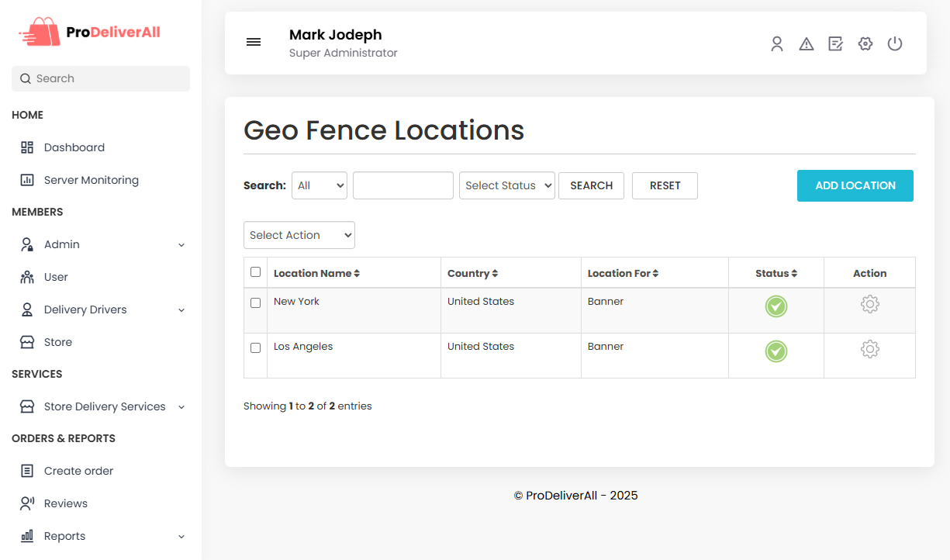This screenshot has height=560, width=950.
Task: Open Dashboard in the sidebar
Action: pos(74,147)
